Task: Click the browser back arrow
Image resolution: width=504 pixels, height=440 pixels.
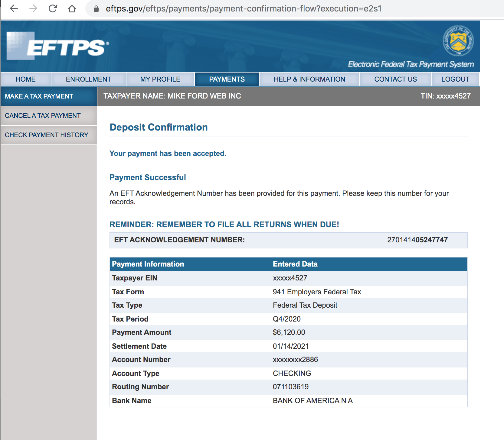Action: tap(14, 8)
